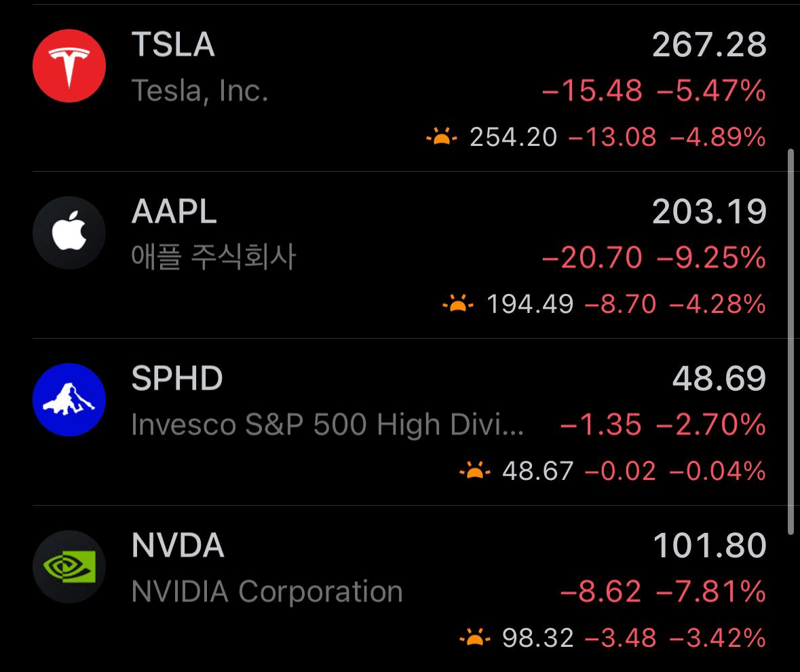Select the NVDA ticker label
800x672 pixels.
[178, 546]
